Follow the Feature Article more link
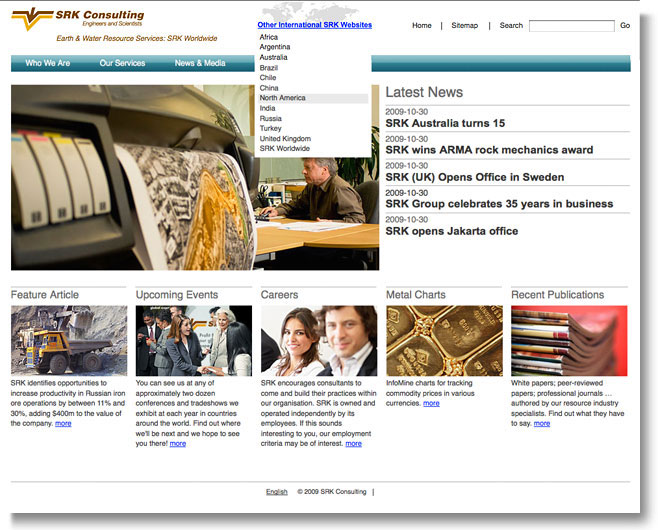Viewport: 658px width, 530px height. [63, 423]
